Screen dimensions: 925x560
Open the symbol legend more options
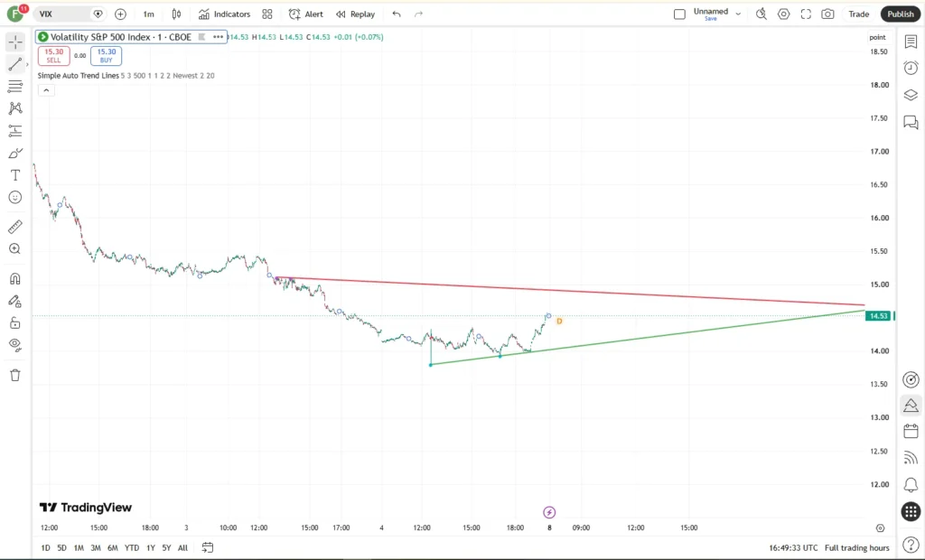[218, 37]
